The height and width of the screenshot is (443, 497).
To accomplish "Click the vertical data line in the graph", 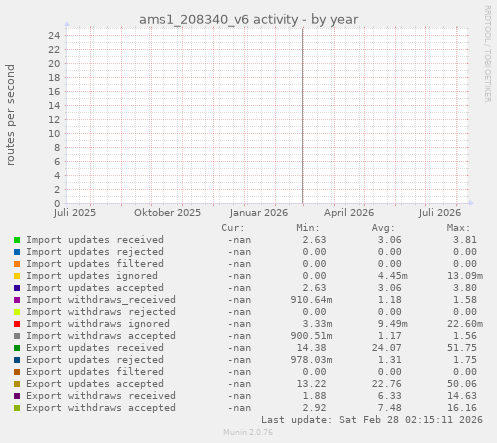I will (303, 116).
